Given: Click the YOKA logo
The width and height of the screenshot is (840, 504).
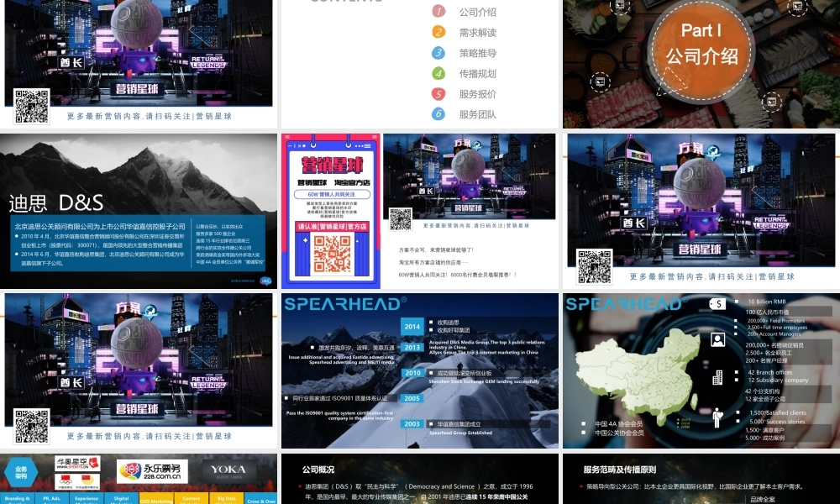Looking at the screenshot, I should click(228, 470).
